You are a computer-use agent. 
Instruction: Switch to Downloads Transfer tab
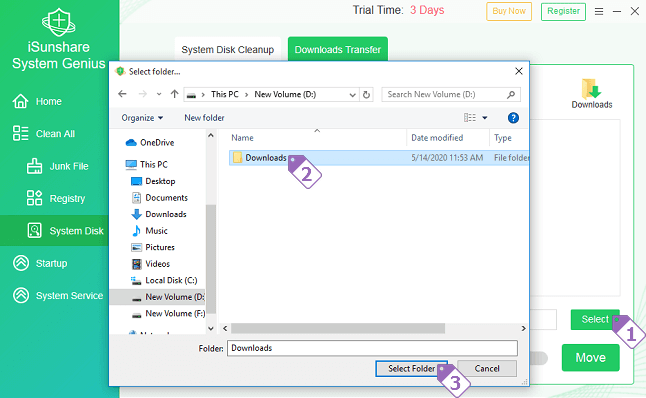[x=337, y=49]
